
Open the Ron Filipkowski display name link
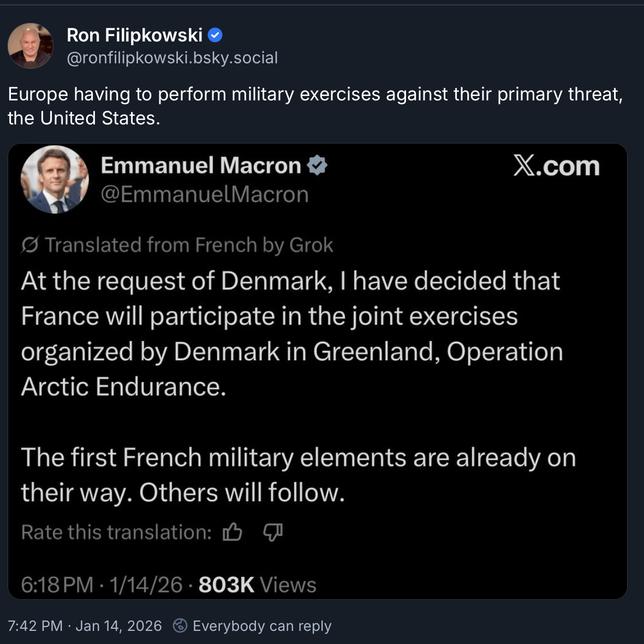(134, 35)
